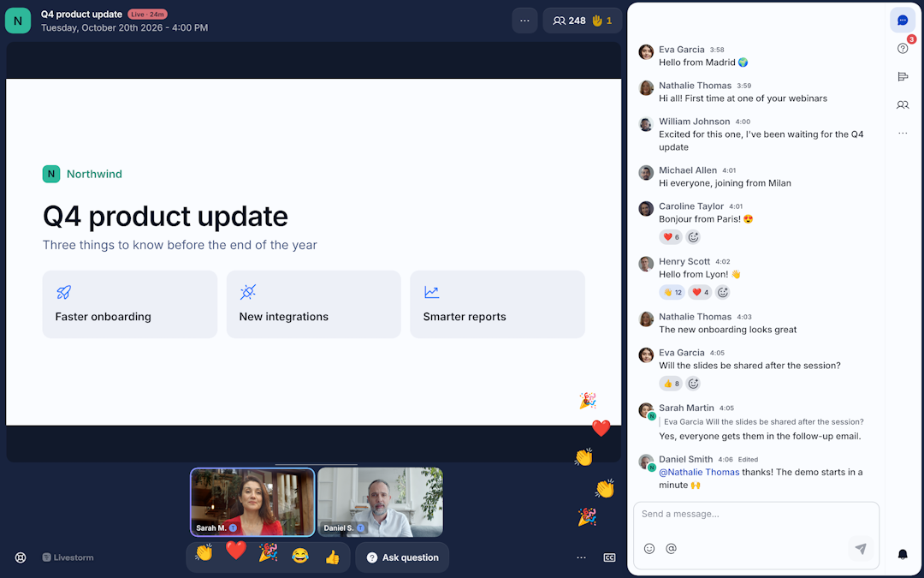
Task: Click the Q4 product update event title
Action: (x=81, y=15)
